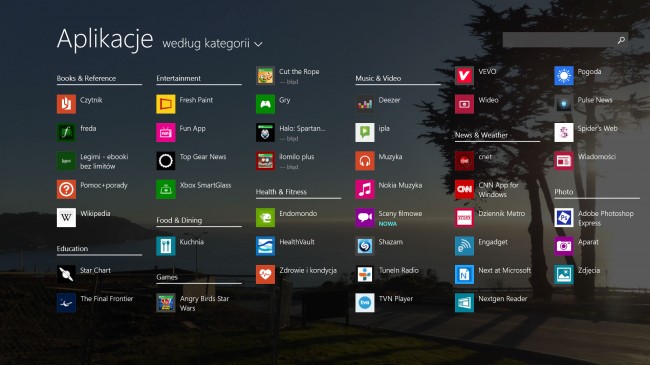650x365 pixels.
Task: Select the Games category header
Action: tap(167, 277)
